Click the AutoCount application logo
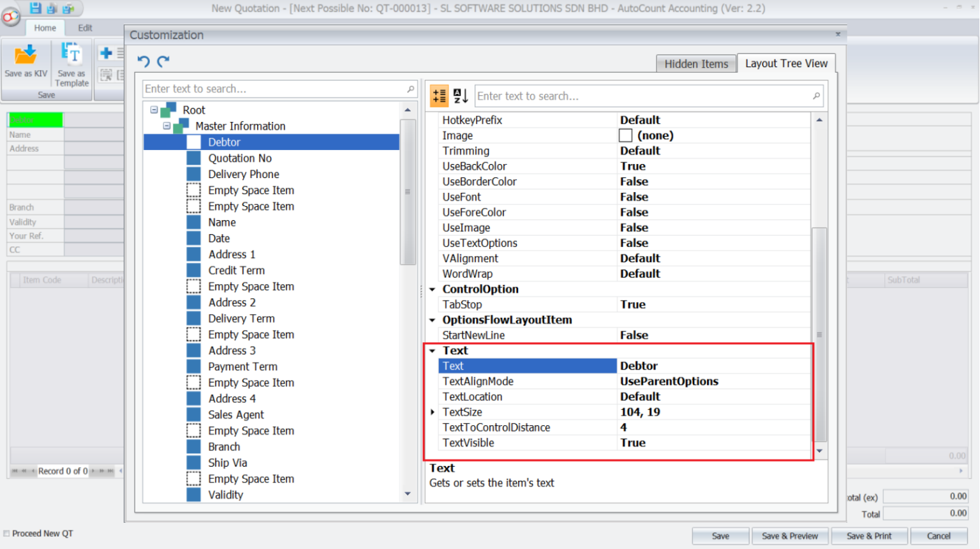The width and height of the screenshot is (980, 549). click(10, 17)
